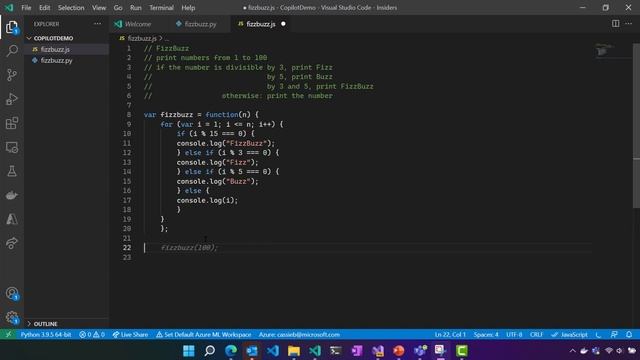Viewport: 640px width, 360px height.
Task: Change the UTF-8 file encoding
Action: click(514, 334)
